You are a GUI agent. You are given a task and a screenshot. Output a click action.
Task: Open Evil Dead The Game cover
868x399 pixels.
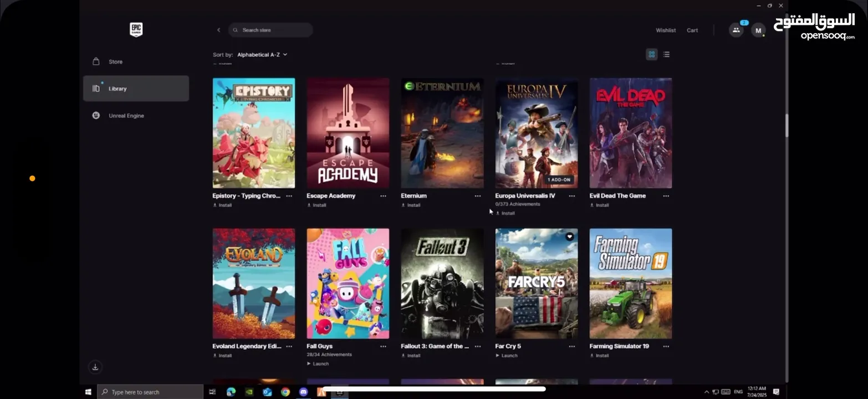coord(631,133)
